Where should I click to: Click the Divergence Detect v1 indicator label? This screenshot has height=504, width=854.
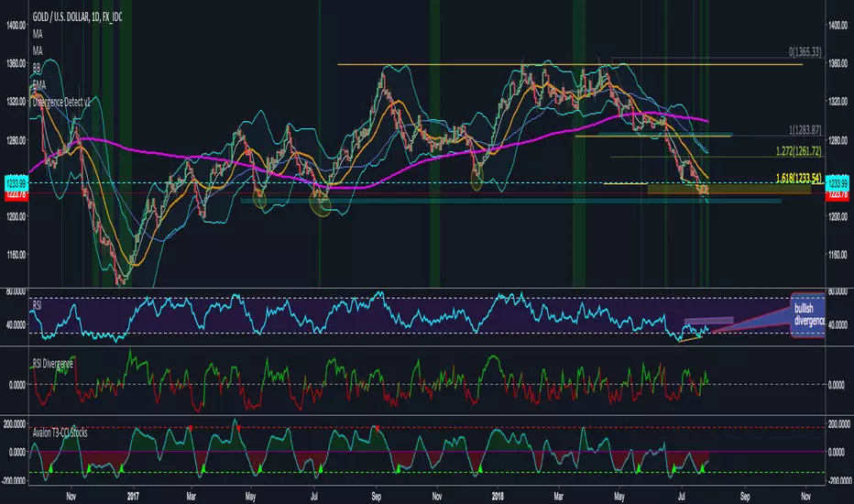pos(66,103)
